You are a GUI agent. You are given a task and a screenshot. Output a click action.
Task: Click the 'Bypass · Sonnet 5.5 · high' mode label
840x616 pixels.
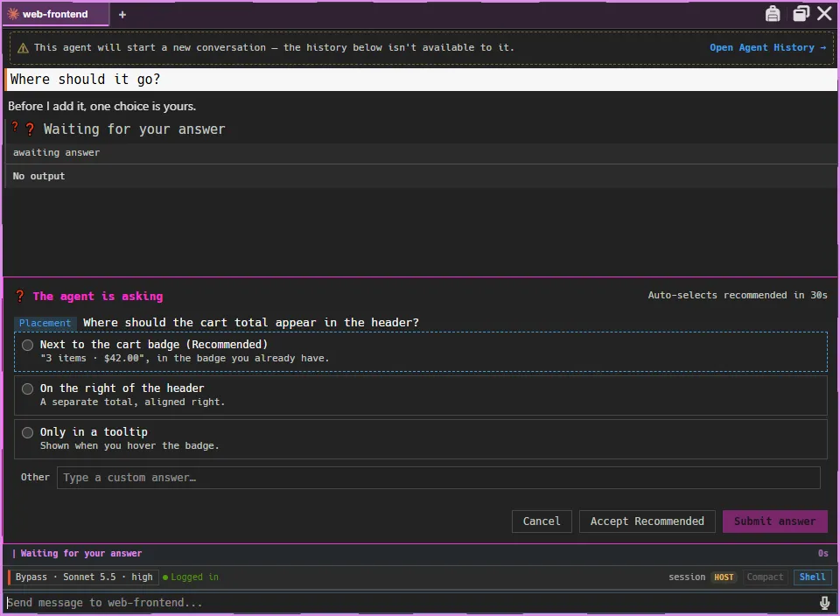click(x=84, y=577)
